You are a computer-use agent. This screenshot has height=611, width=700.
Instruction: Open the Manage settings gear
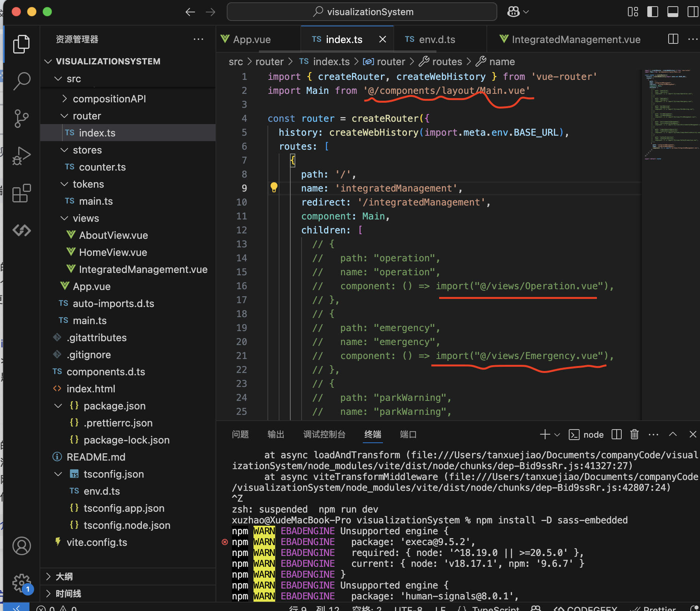[x=21, y=583]
